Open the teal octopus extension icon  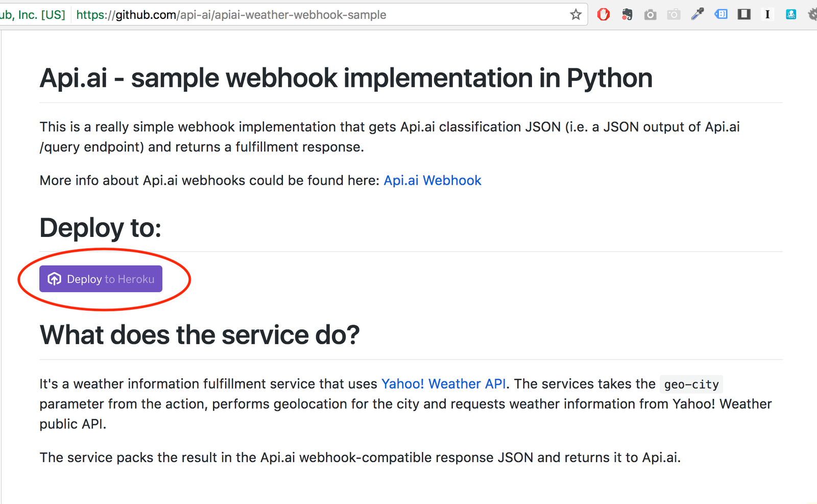791,14
